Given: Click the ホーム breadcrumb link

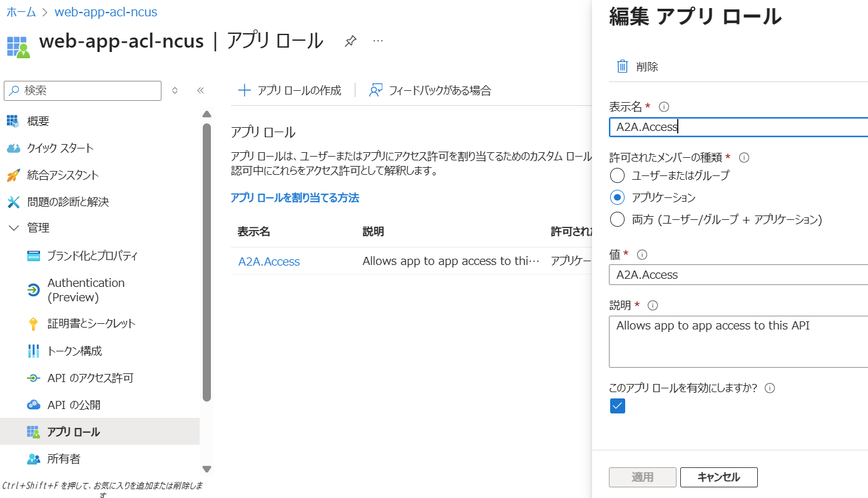Looking at the screenshot, I should [x=21, y=12].
